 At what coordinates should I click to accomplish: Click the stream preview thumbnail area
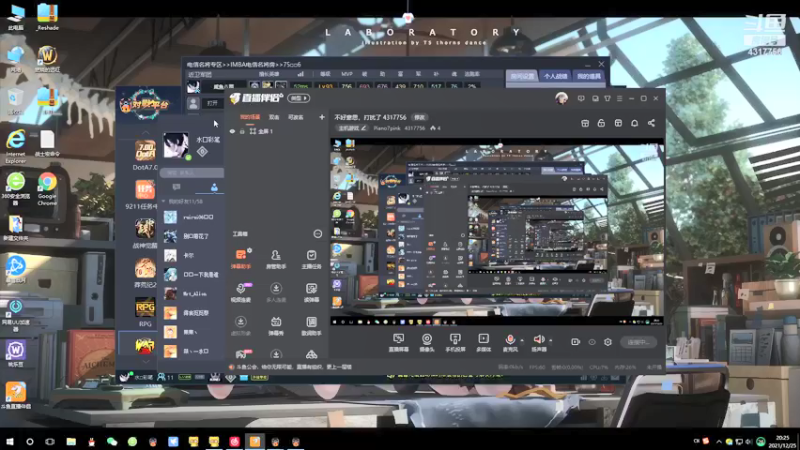click(x=497, y=231)
